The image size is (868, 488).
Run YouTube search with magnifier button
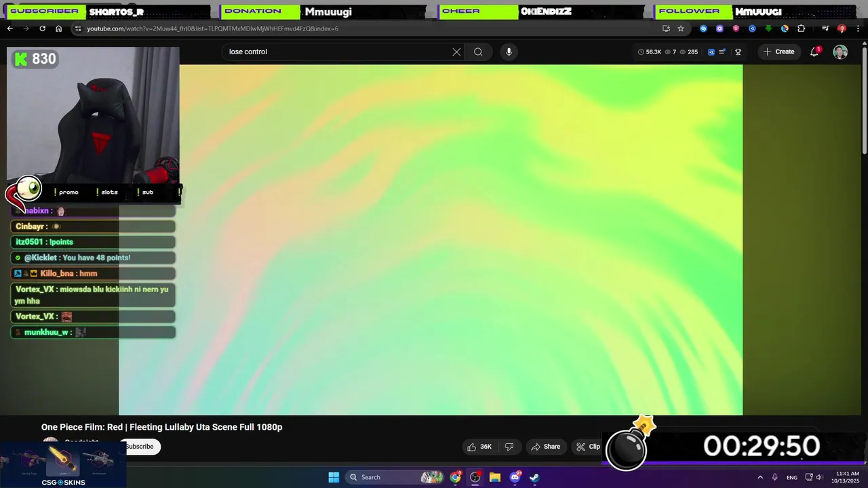tap(478, 52)
